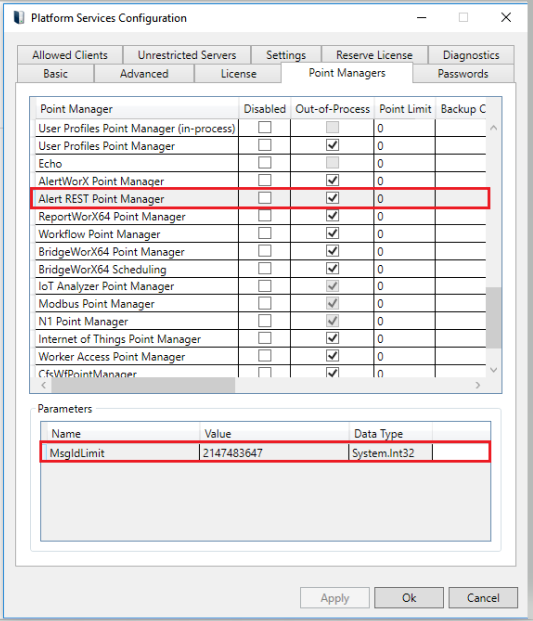Image resolution: width=533 pixels, height=621 pixels.
Task: Toggle Disabled for Internet of Things Point Manager
Action: tap(265, 338)
